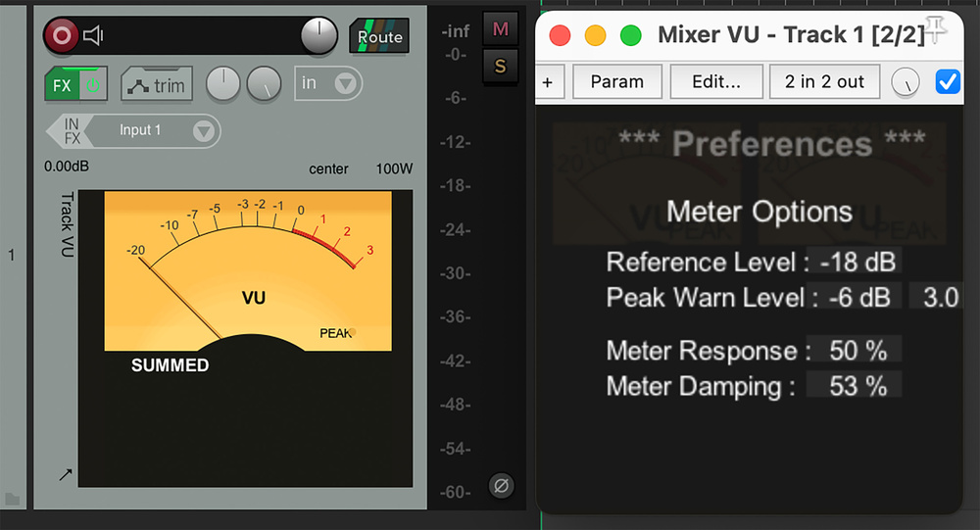Mute the track with M button
This screenshot has width=980, height=530.
pyautogui.click(x=501, y=28)
